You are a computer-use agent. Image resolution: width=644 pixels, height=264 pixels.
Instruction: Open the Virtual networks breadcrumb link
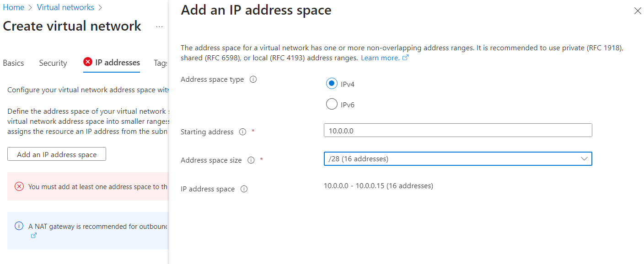[65, 7]
